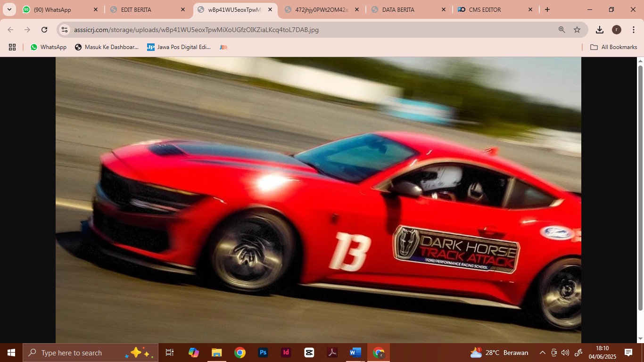The image size is (644, 362).
Task: Open the tab search dropdown arrow
Action: pyautogui.click(x=9, y=9)
